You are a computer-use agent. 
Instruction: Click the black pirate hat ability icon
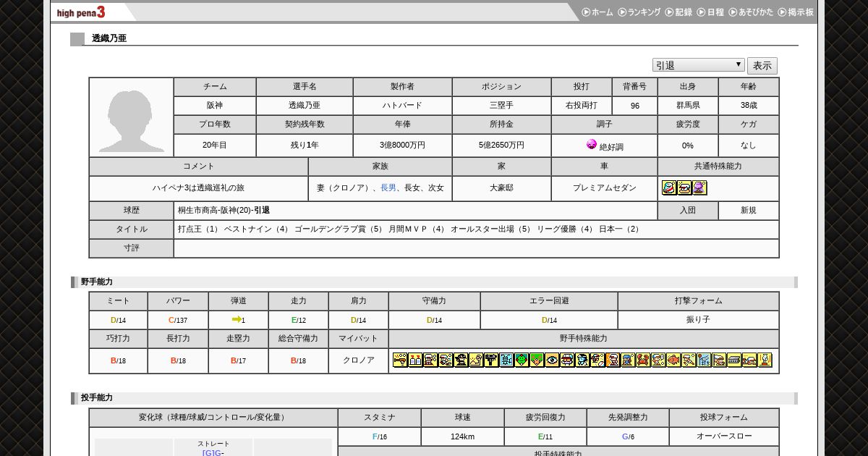pos(461,360)
